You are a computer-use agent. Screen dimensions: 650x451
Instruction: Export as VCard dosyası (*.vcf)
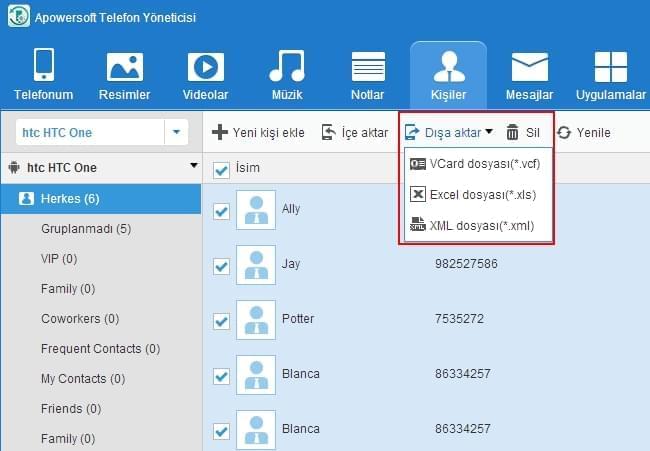(x=478, y=164)
